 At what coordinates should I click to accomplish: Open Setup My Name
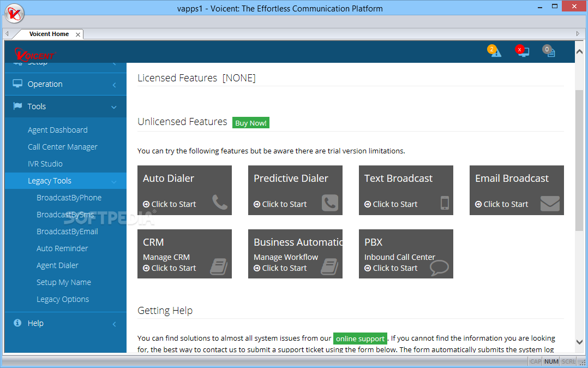pos(64,282)
